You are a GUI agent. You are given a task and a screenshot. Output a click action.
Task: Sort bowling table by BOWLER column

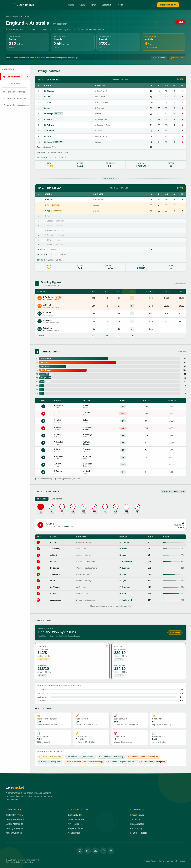42,292
